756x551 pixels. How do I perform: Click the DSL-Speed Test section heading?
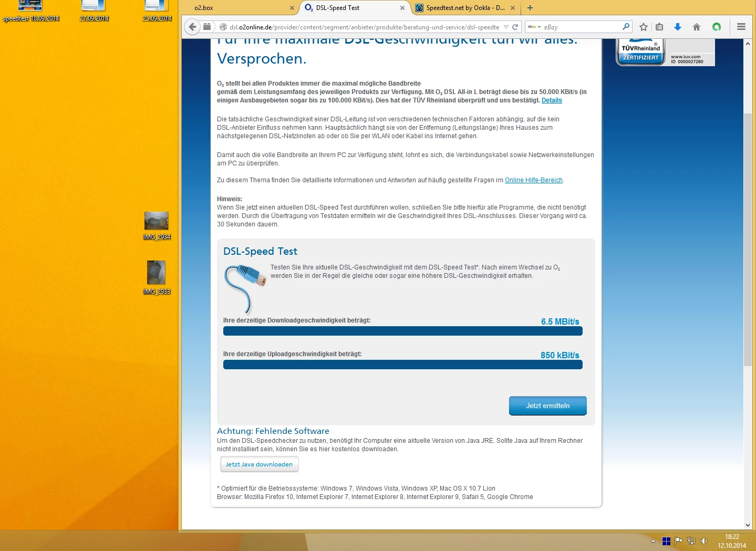(x=260, y=251)
